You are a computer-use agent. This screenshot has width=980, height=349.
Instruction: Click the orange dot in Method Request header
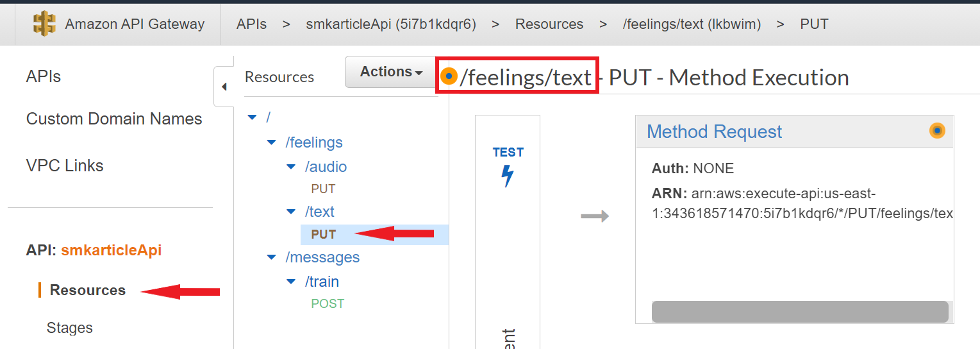coord(937,131)
